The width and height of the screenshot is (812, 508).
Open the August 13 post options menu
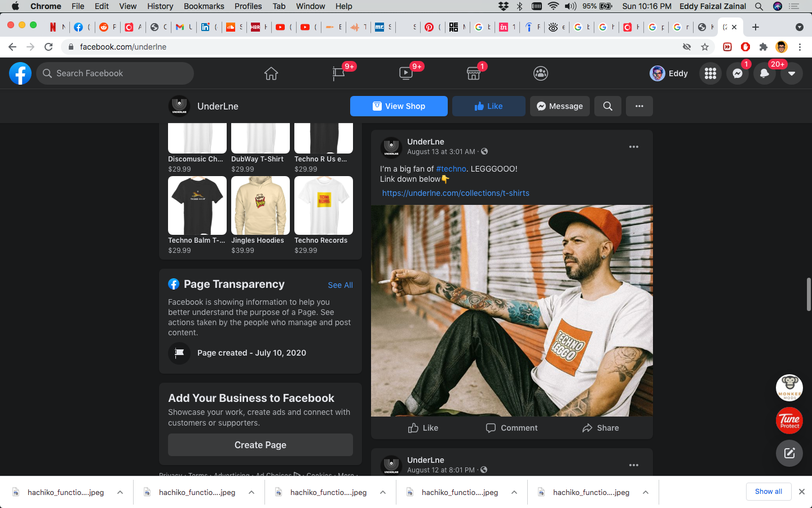[634, 147]
